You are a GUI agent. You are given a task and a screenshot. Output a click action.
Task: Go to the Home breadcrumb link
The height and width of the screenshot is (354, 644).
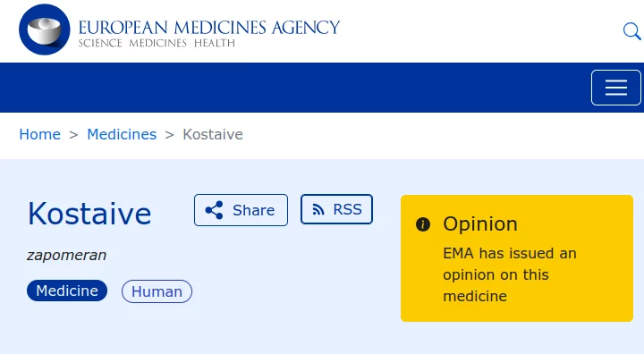(x=40, y=134)
